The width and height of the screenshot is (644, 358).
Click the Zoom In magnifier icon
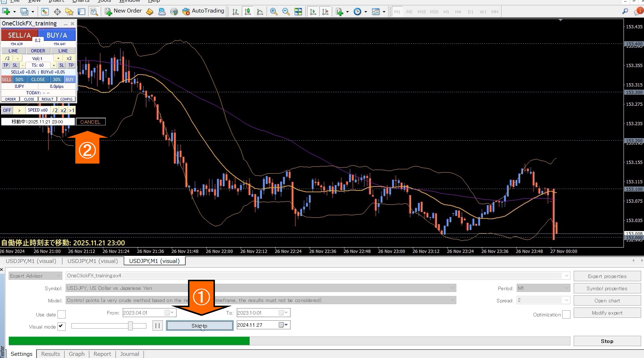(274, 12)
